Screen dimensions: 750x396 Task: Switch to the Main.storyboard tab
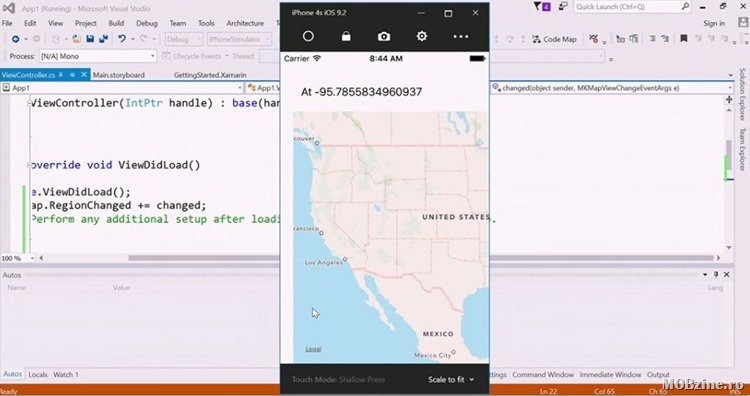click(x=119, y=75)
